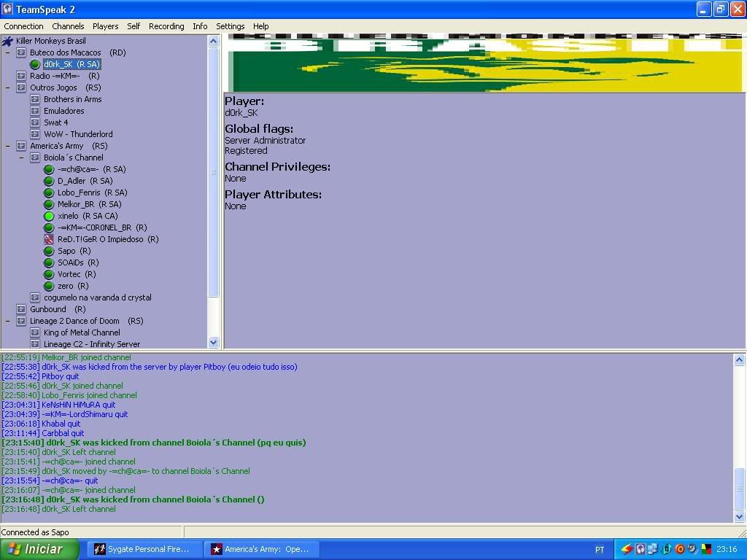Screen dimensions: 747x560
Task: Click the muted icon of ReD.T!GeR O Impiedoso
Action: pos(49,239)
